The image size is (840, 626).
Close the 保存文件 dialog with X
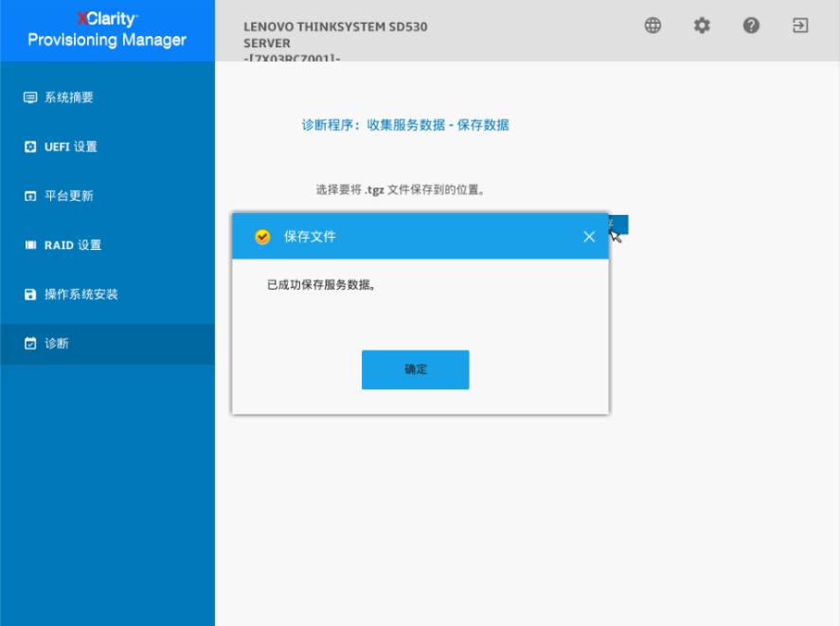pos(588,236)
